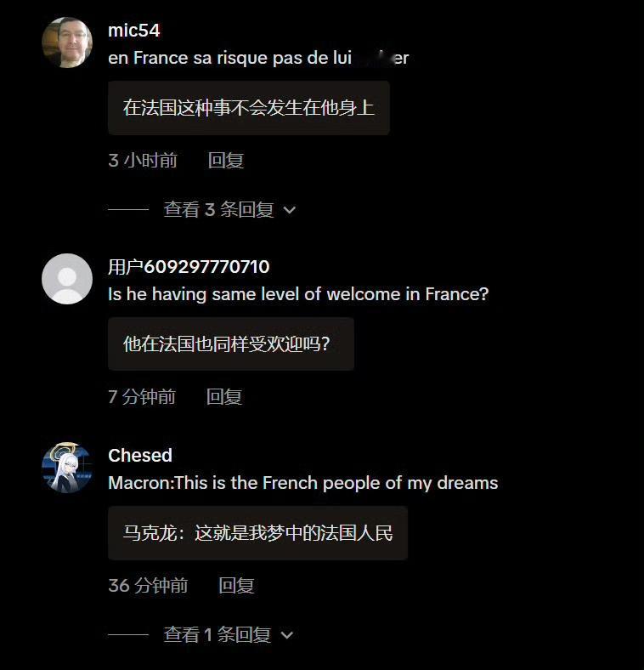This screenshot has height=670, width=644.
Task: Reply to the "welcome in France" comment
Action: (224, 397)
